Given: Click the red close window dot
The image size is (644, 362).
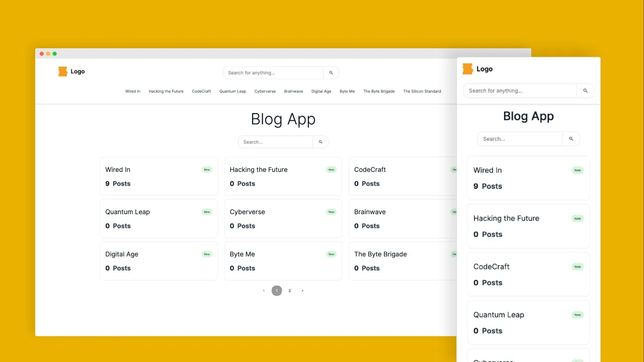Looking at the screenshot, I should [42, 54].
